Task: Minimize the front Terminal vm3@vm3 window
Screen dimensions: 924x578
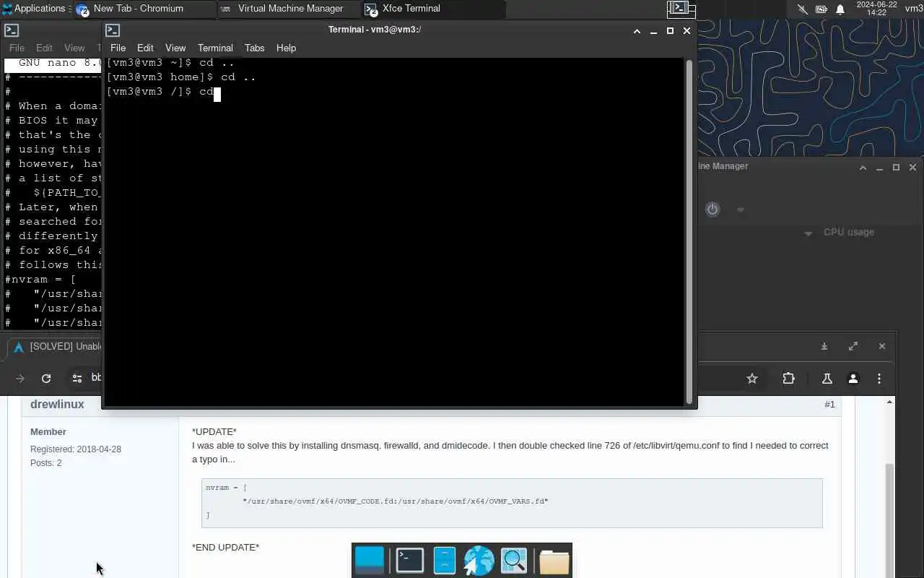Action: [x=653, y=31]
